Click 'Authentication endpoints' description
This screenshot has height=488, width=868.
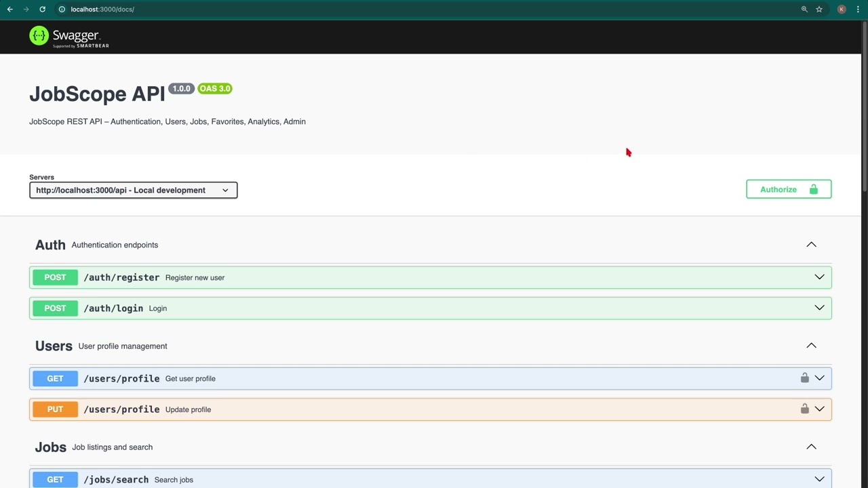pyautogui.click(x=115, y=245)
